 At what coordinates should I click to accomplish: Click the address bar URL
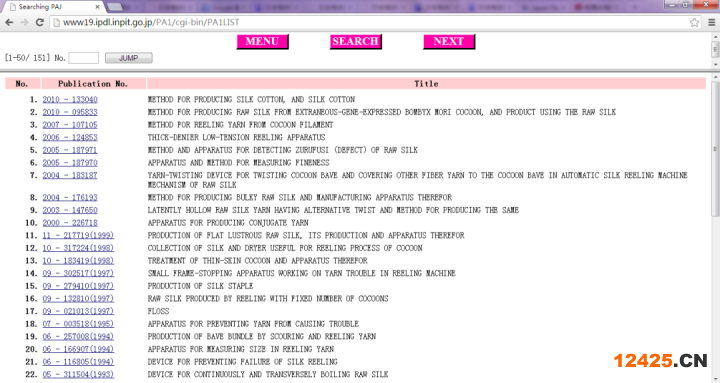pos(151,22)
